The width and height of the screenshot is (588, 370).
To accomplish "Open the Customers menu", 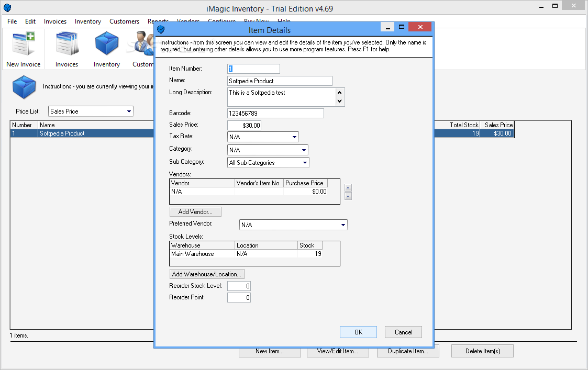I will click(124, 21).
